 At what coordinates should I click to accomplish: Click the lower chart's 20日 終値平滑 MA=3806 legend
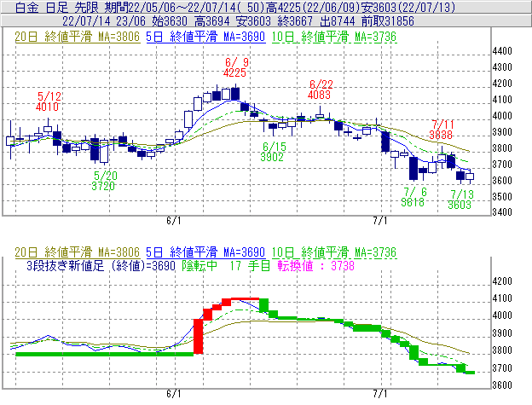[78, 252]
